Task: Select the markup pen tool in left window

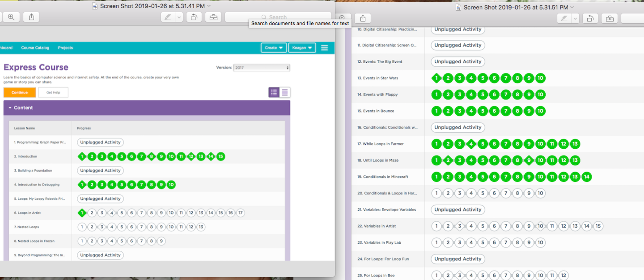Action: point(168,17)
